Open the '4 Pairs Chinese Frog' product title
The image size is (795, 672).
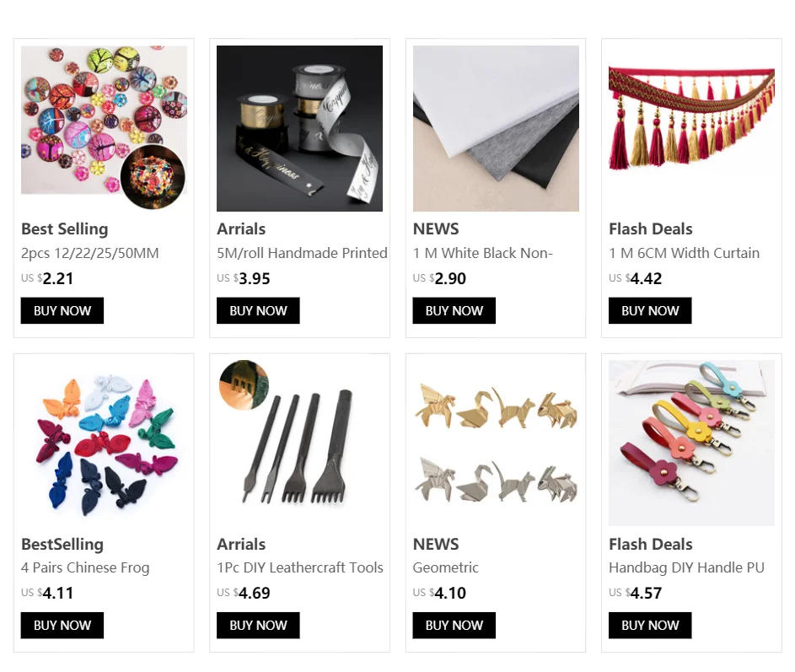pyautogui.click(x=85, y=568)
